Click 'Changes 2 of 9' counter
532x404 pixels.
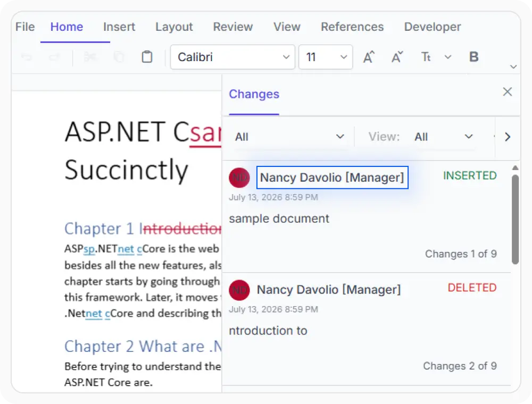coord(460,366)
